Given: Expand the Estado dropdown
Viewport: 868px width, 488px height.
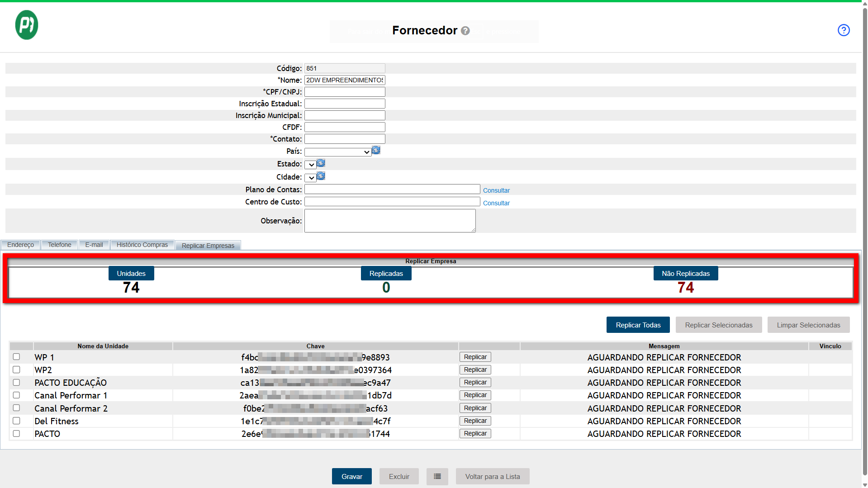Looking at the screenshot, I should pyautogui.click(x=310, y=165).
